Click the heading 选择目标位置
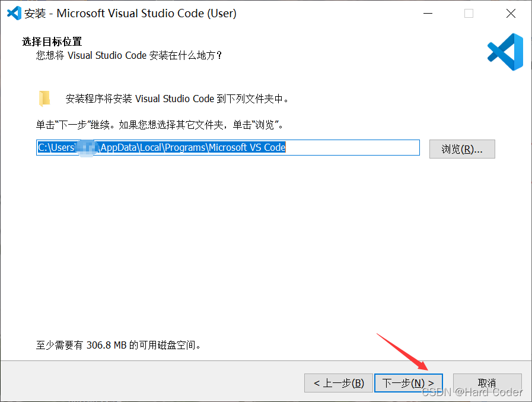 pos(52,42)
